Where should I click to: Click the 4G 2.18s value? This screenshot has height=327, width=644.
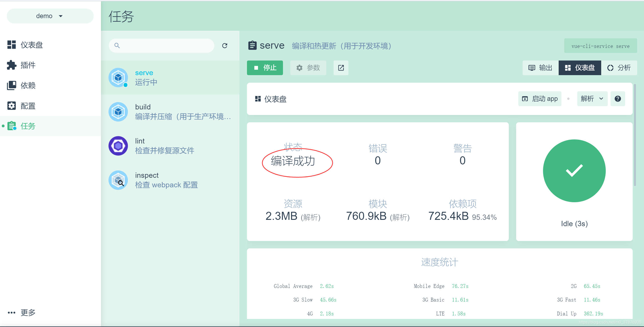(327, 314)
